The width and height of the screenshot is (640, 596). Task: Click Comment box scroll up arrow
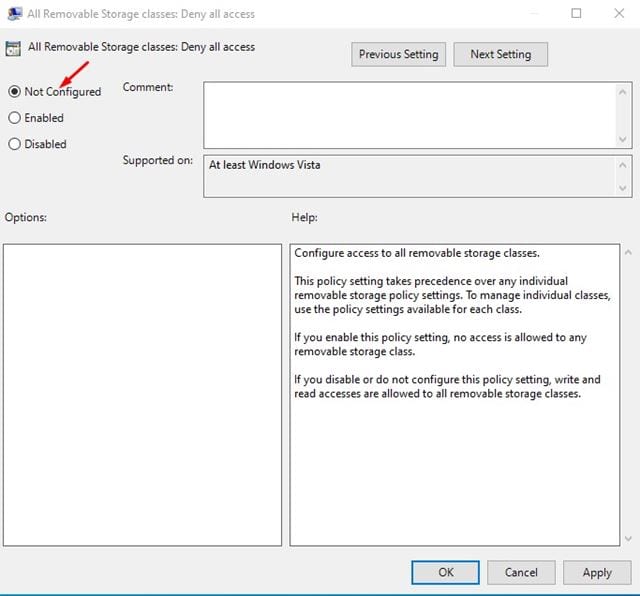point(624,90)
